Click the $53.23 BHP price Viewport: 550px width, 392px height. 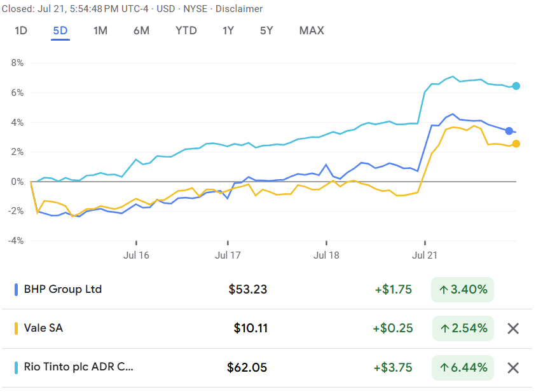pyautogui.click(x=247, y=290)
